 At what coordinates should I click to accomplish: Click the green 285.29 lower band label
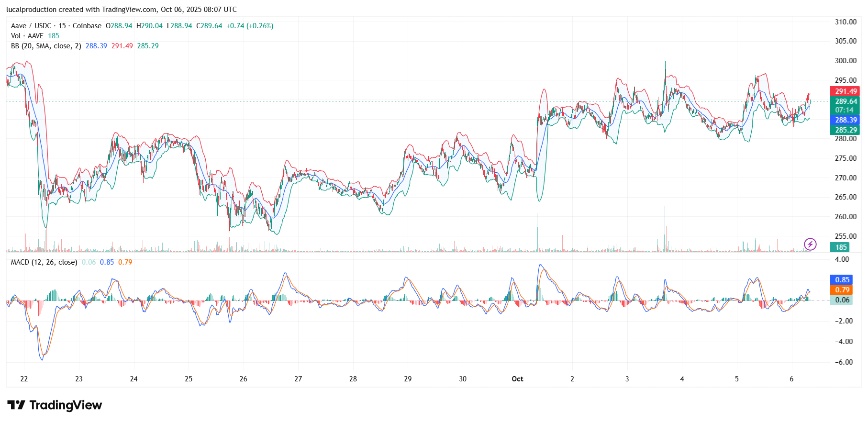845,130
